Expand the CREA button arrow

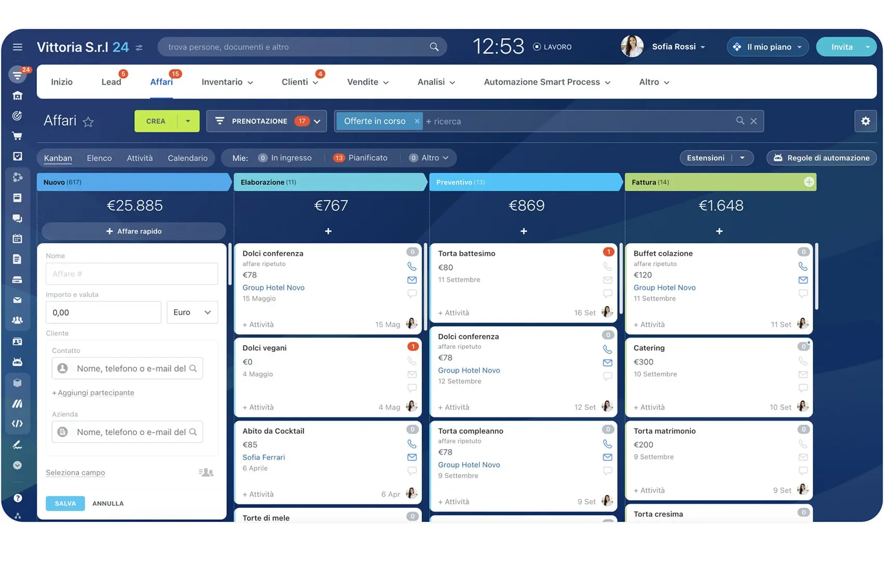point(188,121)
